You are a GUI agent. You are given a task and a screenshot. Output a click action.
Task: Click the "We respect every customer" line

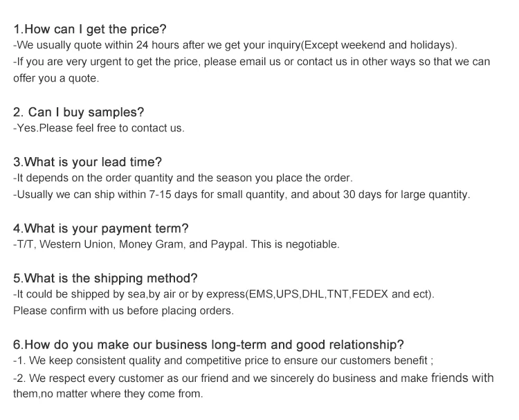(253, 378)
